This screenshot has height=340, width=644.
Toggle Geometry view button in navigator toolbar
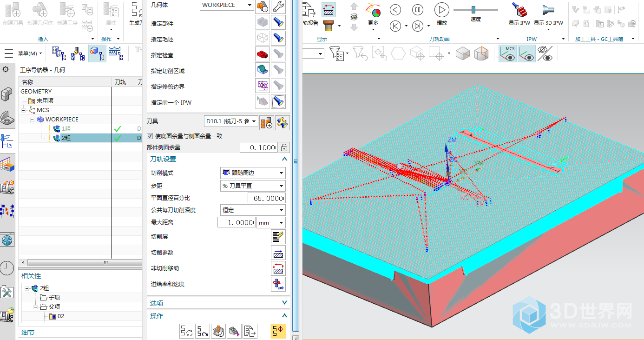(97, 53)
